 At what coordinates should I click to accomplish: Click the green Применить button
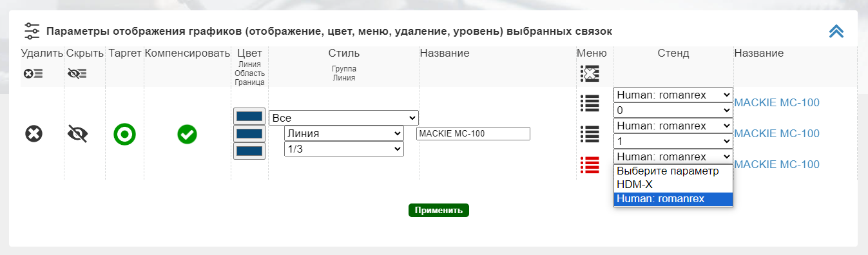(439, 211)
